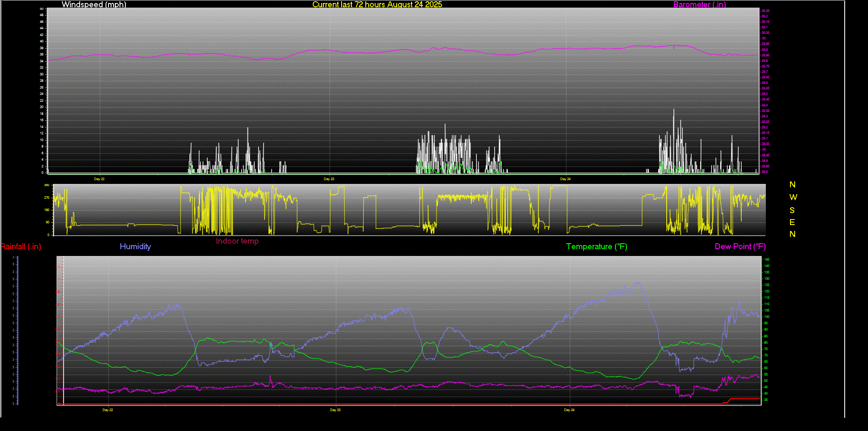
Task: Click 'Day 23' under the windspeed chart
Action: click(x=329, y=179)
